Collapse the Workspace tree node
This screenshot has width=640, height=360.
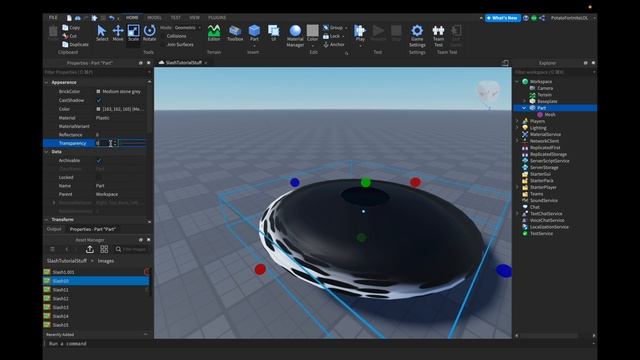point(517,82)
